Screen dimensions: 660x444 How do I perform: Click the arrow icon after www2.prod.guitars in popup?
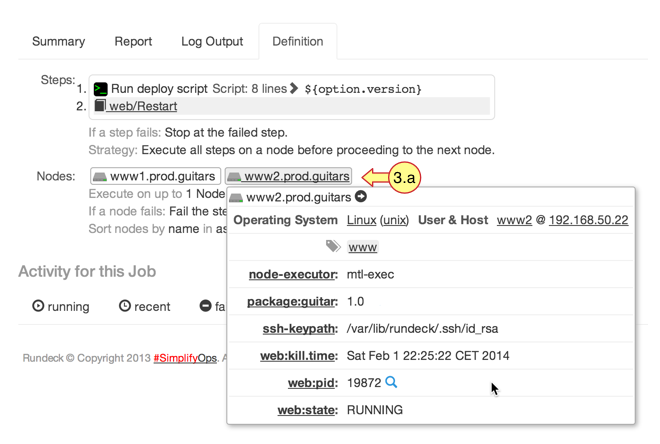click(x=361, y=197)
